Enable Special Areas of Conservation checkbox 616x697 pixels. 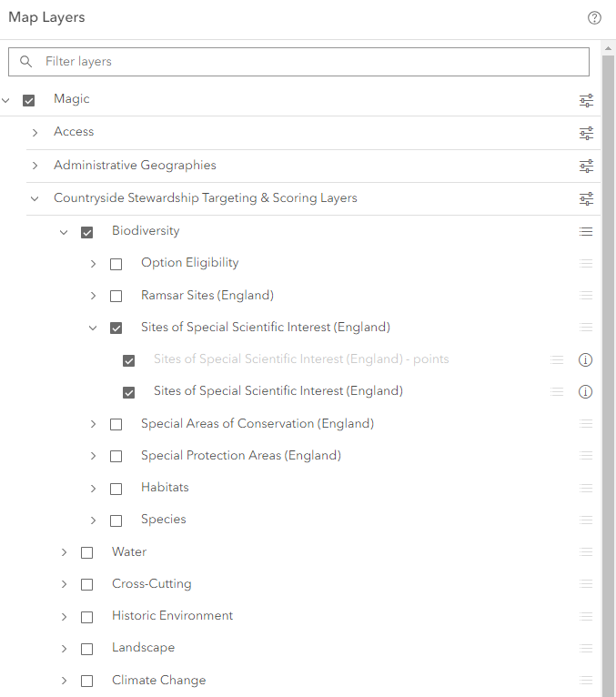(x=116, y=425)
